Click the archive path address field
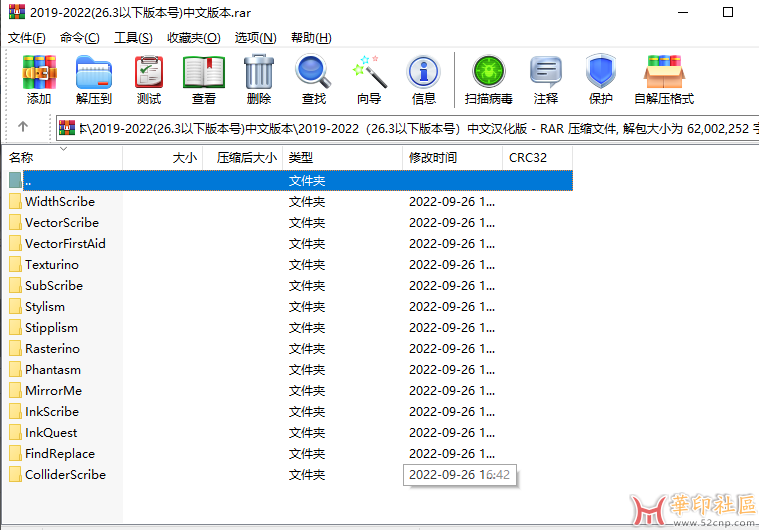This screenshot has width=759, height=530. 408,128
